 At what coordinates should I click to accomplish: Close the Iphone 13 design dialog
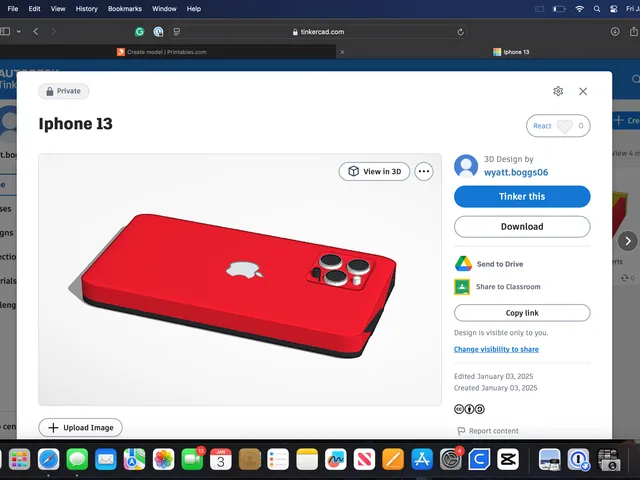point(583,91)
